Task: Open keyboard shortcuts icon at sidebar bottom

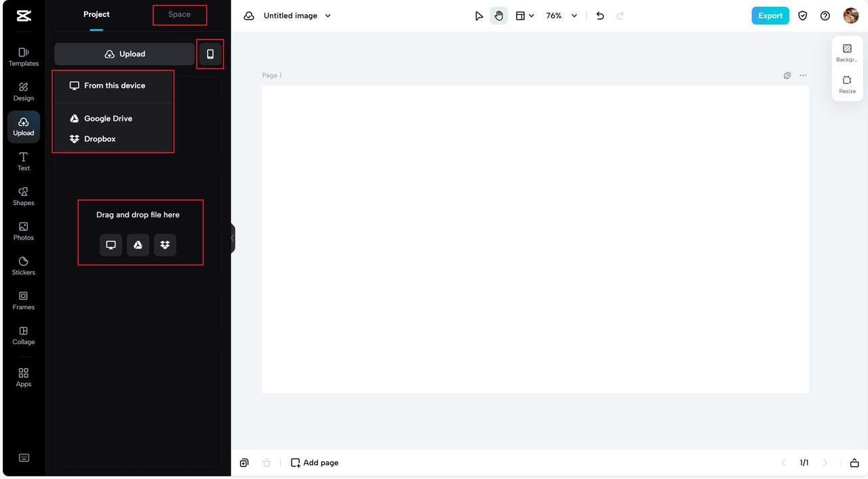Action: (24, 458)
